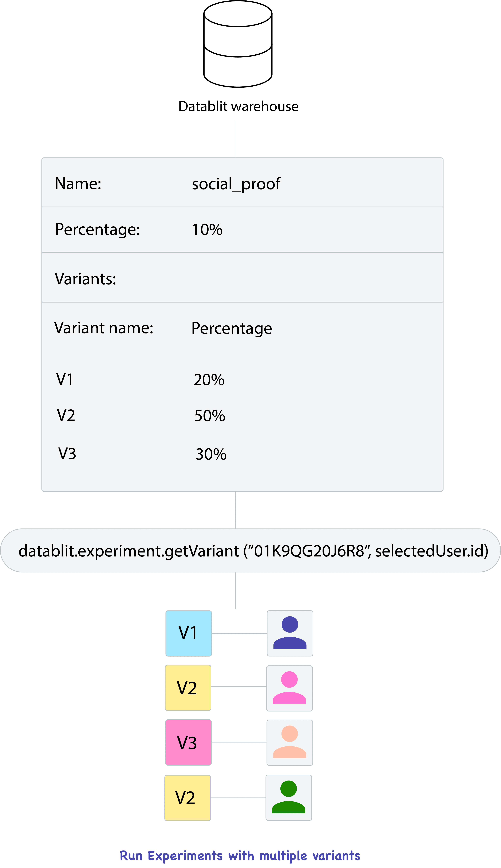The height and width of the screenshot is (868, 501).
Task: Click the 10% experiment percentage value
Action: point(207,230)
